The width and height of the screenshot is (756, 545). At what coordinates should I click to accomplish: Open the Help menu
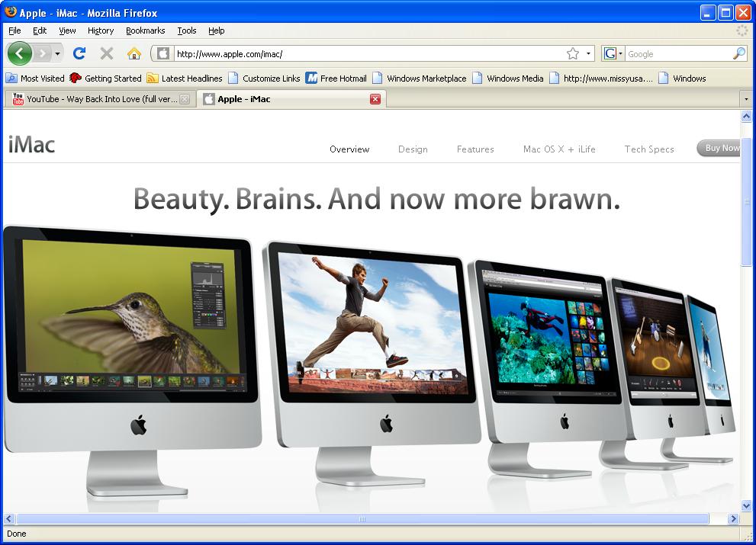[x=216, y=30]
